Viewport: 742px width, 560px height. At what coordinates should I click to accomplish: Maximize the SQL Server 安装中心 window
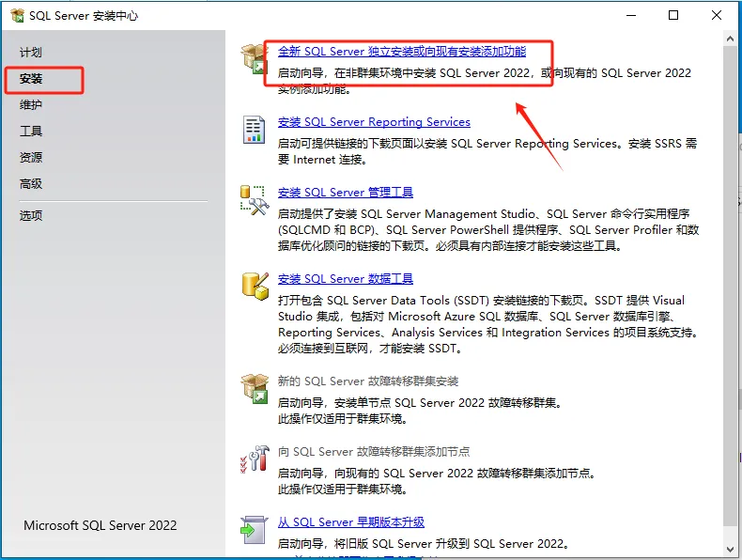[x=673, y=16]
